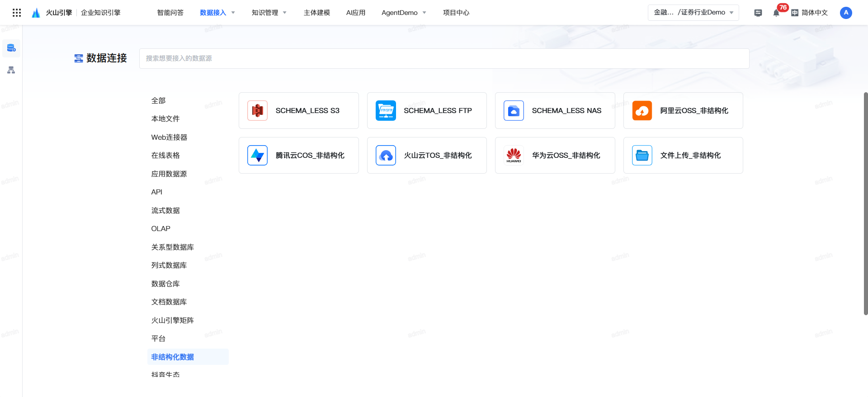Image resolution: width=868 pixels, height=397 pixels.
Task: Open the messages icon in header
Action: pyautogui.click(x=758, y=13)
